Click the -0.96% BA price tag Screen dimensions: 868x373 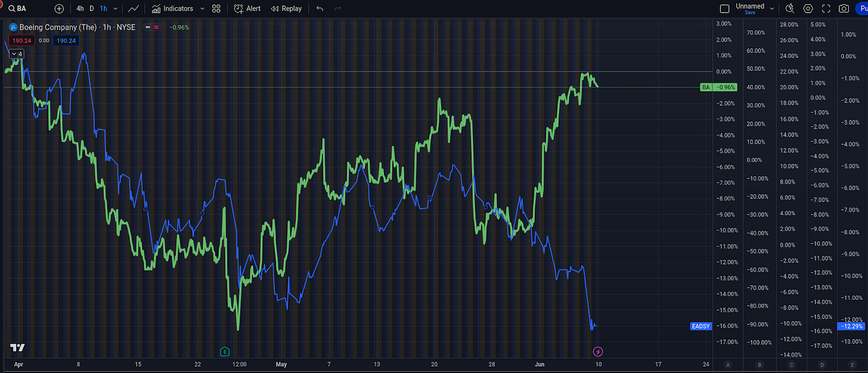click(725, 87)
